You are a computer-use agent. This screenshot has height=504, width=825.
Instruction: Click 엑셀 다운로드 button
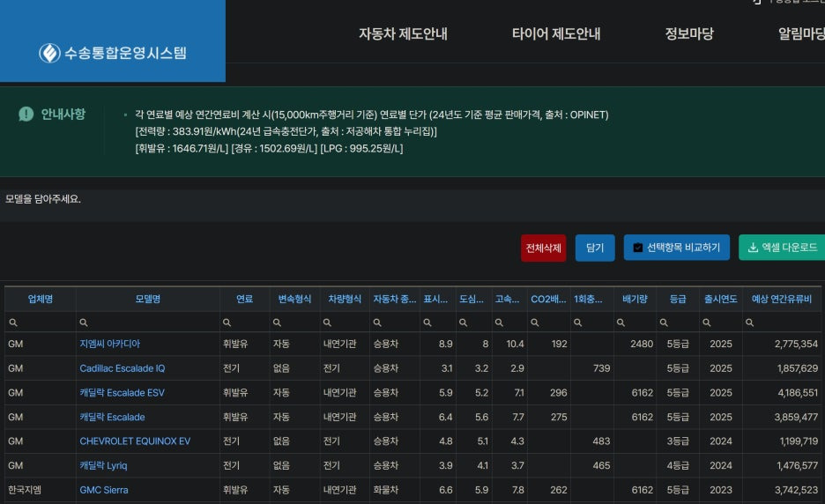click(x=783, y=248)
